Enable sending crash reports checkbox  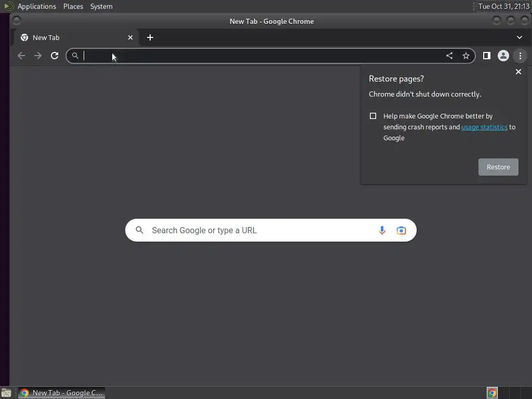click(x=373, y=116)
